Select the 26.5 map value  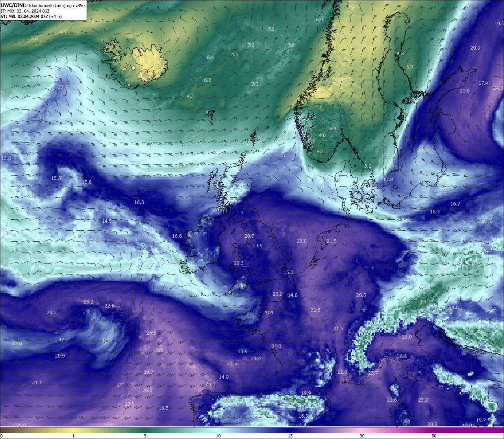[151, 333]
